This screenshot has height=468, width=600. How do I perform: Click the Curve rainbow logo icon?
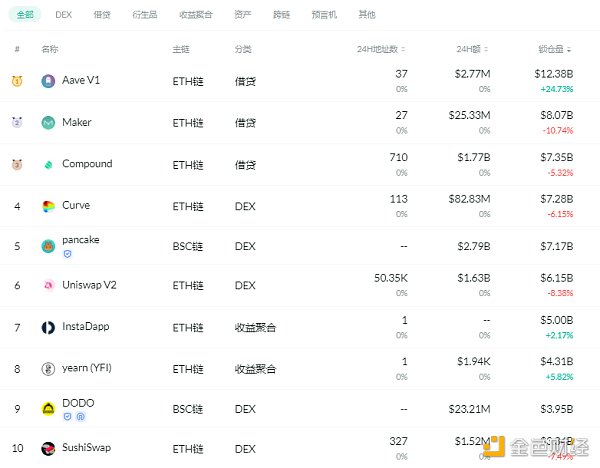click(48, 206)
